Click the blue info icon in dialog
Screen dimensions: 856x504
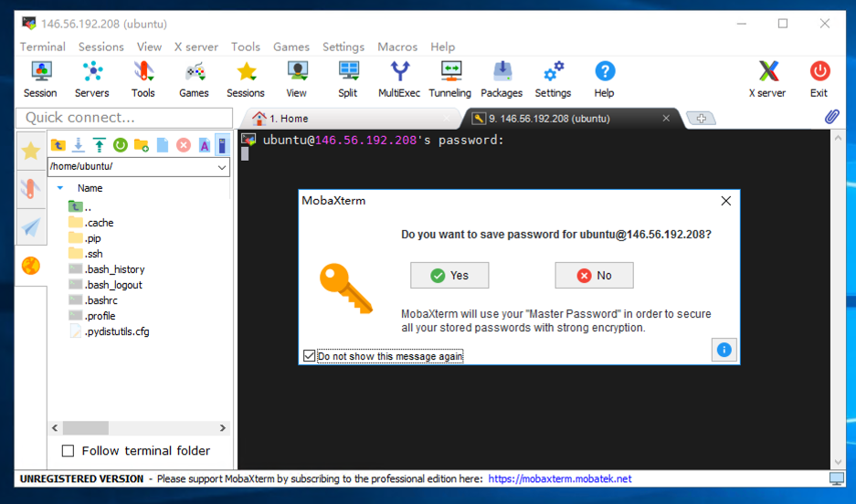pos(724,350)
